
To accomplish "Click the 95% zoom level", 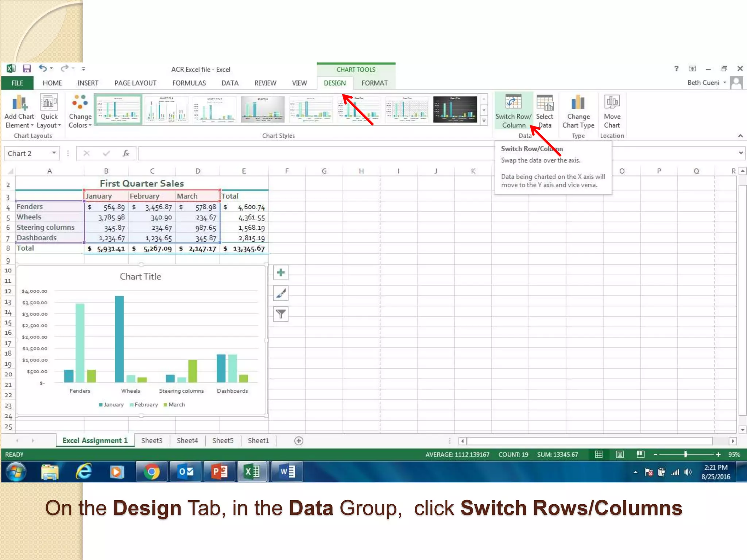I will (734, 455).
